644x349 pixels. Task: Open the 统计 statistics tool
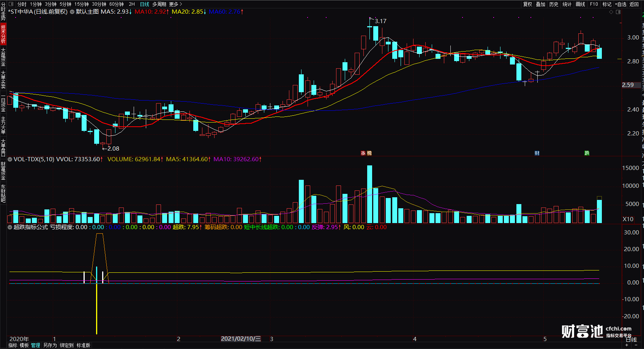[567, 4]
